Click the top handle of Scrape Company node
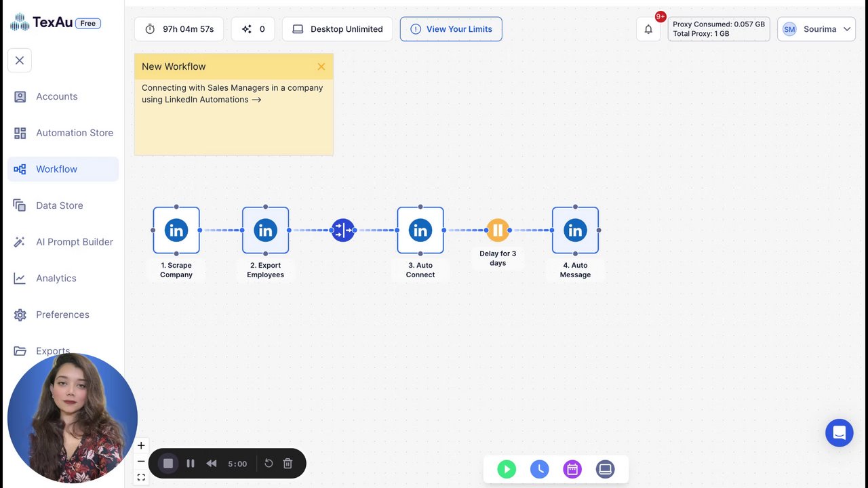 pyautogui.click(x=176, y=207)
